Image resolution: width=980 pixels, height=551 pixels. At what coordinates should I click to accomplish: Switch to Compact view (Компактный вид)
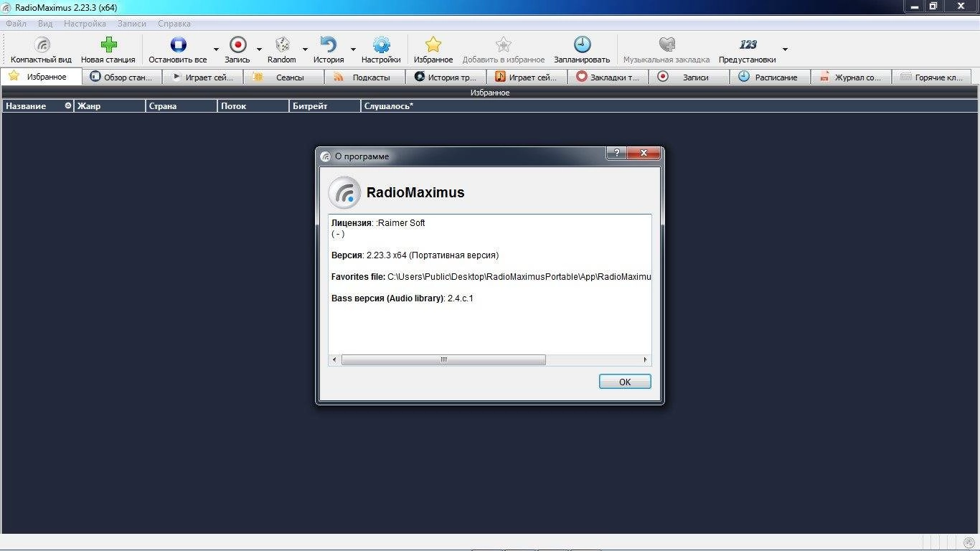[x=41, y=50]
